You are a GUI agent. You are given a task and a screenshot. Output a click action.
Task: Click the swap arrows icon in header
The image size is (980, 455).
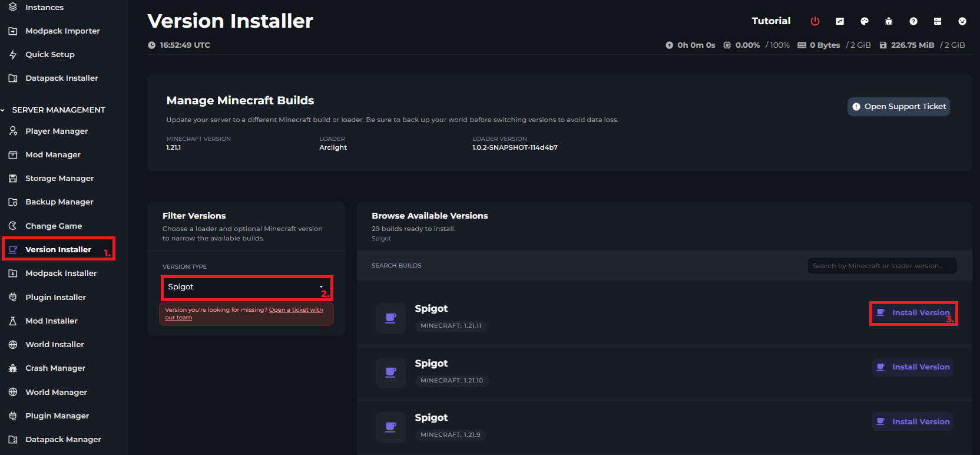point(840,21)
